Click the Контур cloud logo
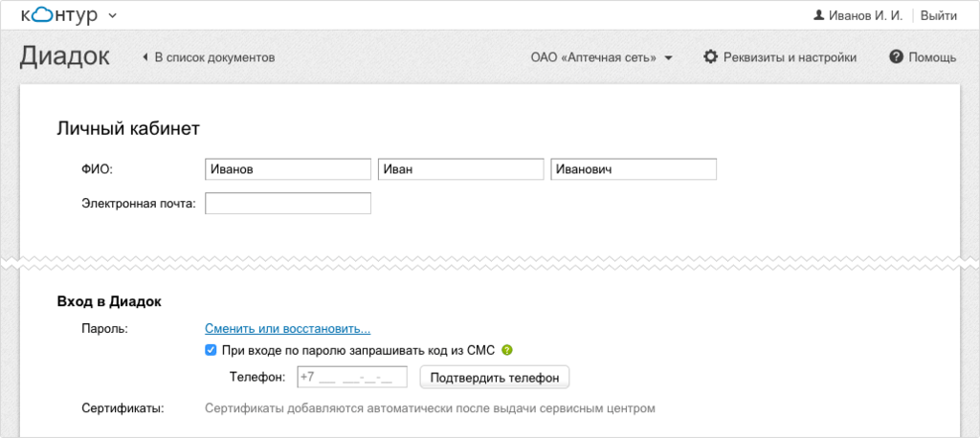The width and height of the screenshot is (980, 438). pos(59,15)
